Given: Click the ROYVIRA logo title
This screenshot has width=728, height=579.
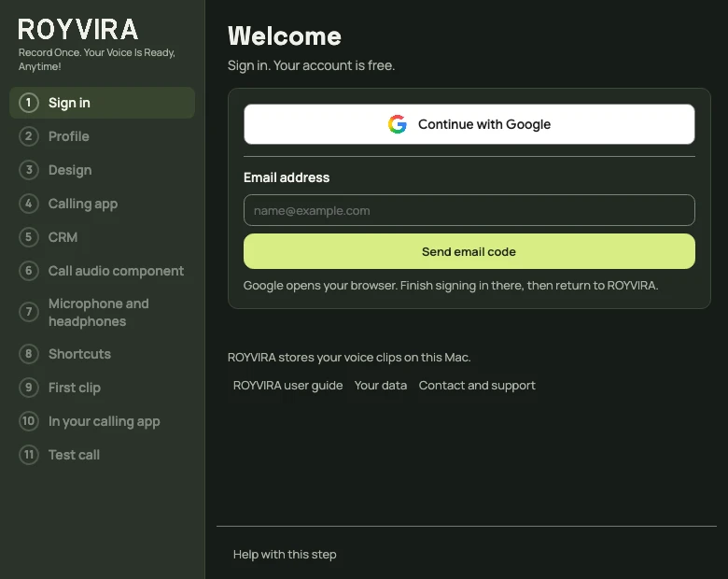Looking at the screenshot, I should click(78, 30).
